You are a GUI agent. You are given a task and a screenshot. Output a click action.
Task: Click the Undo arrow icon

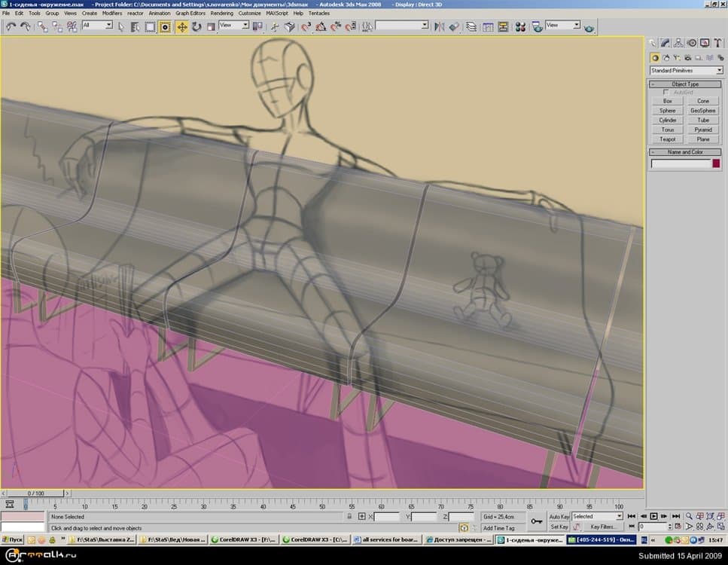tap(11, 26)
